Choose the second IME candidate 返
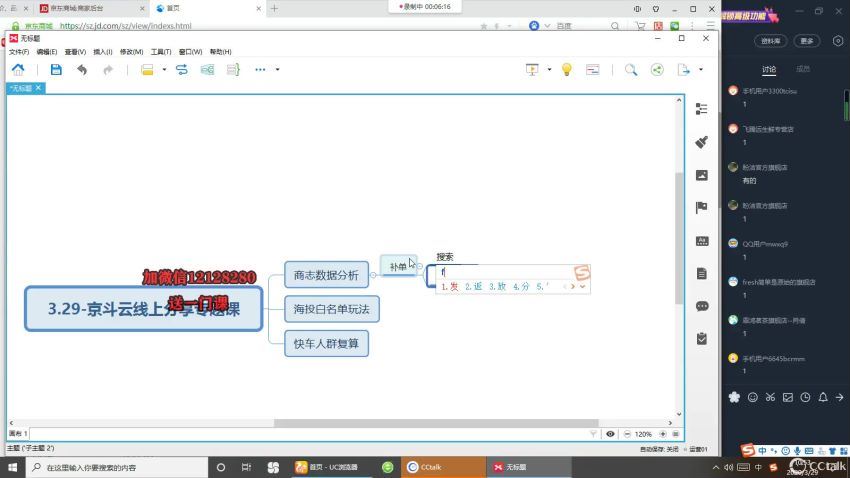Viewport: 850px width, 478px height. click(x=473, y=286)
